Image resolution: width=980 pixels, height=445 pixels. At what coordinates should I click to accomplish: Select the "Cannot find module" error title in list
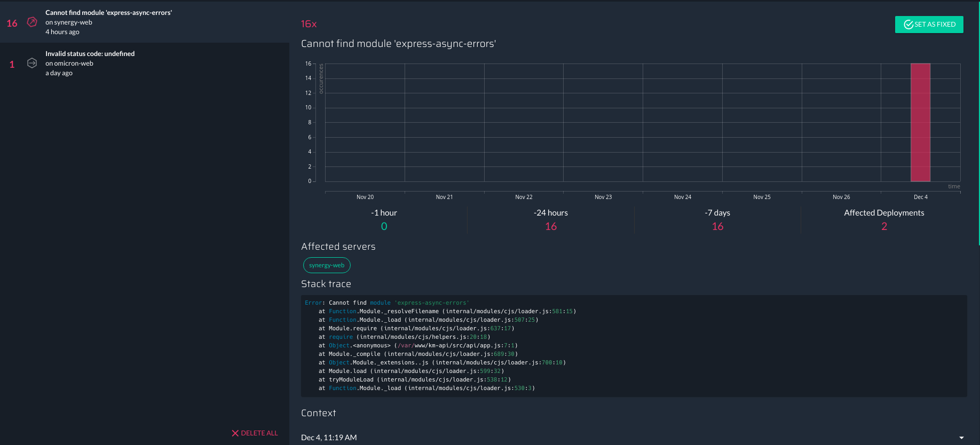[108, 13]
